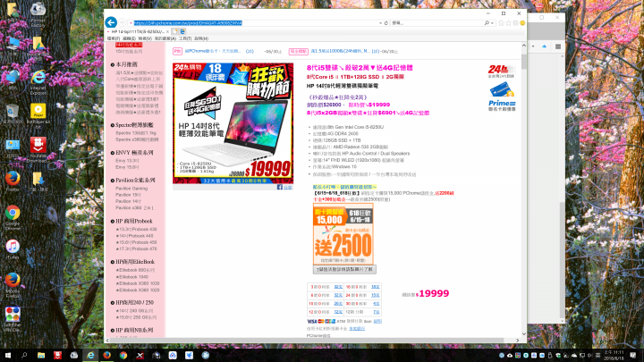This screenshot has width=644, height=362.
Task: Open Firefox from the taskbar
Action: click(x=106, y=355)
